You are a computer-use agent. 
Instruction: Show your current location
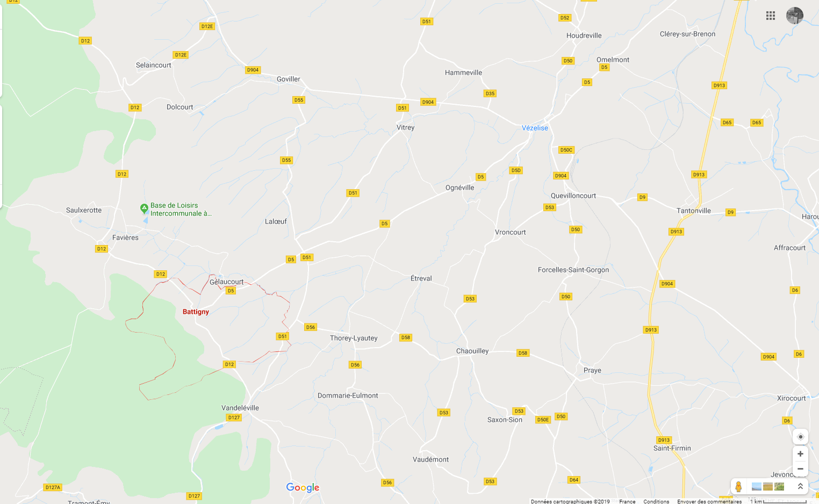point(800,437)
